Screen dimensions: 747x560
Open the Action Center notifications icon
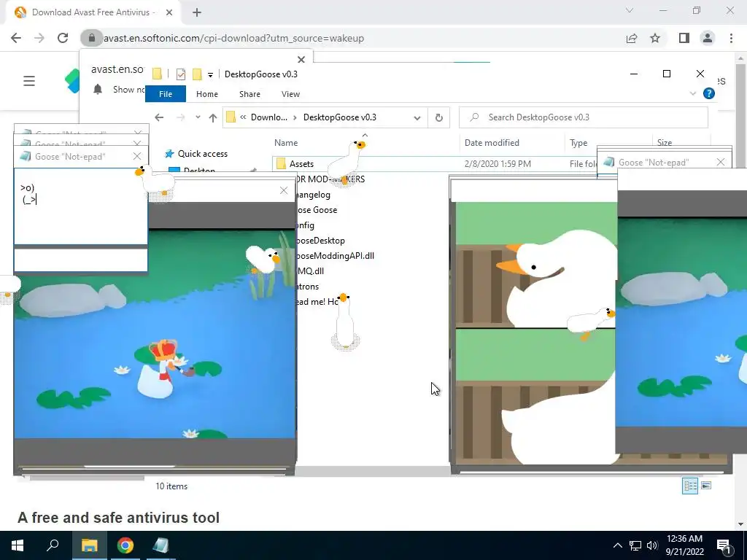coord(724,545)
